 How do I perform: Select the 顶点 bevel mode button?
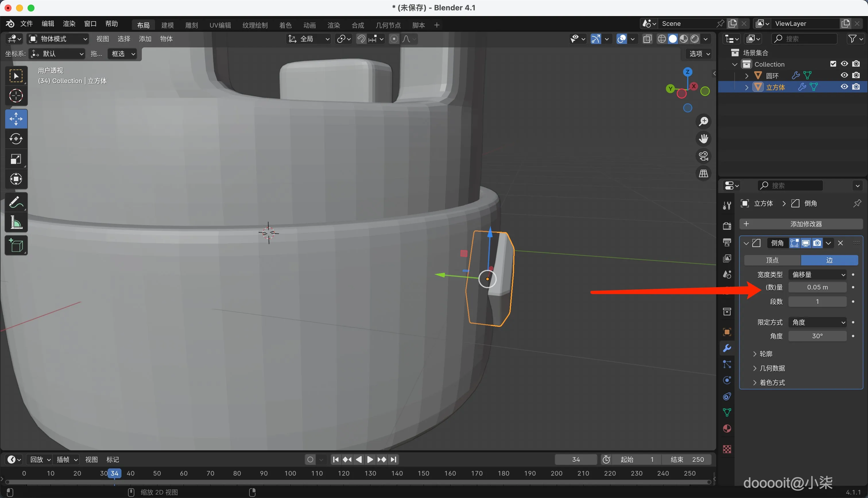tap(772, 260)
